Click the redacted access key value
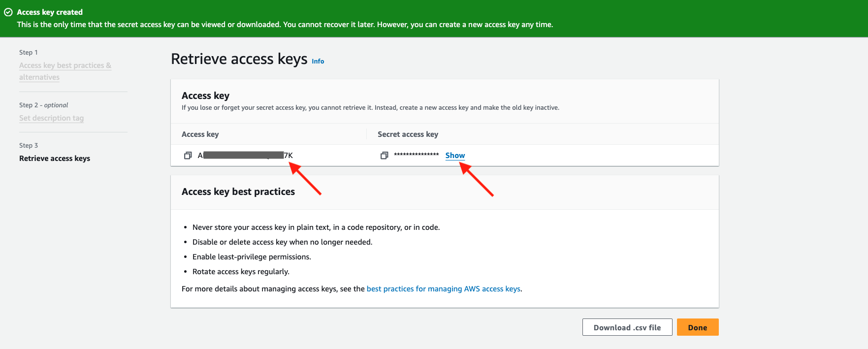Image resolution: width=868 pixels, height=349 pixels. pyautogui.click(x=245, y=156)
